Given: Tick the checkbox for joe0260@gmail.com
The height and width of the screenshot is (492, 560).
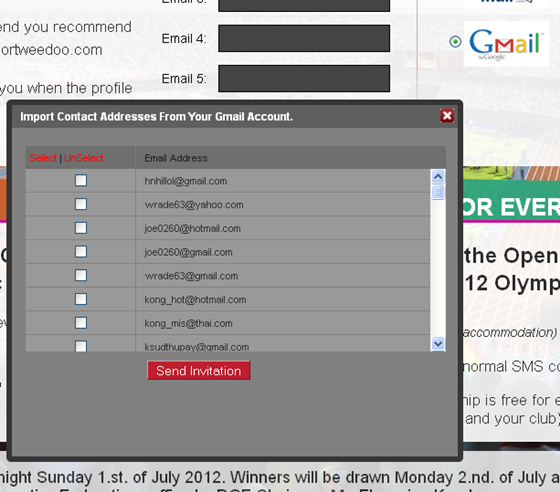Looking at the screenshot, I should coord(81,252).
